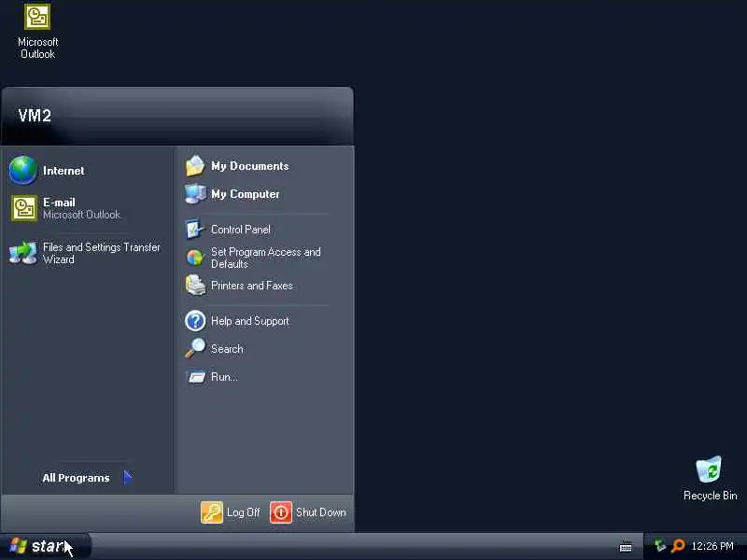Click the Help and Support label
The width and height of the screenshot is (747, 560).
pos(250,321)
